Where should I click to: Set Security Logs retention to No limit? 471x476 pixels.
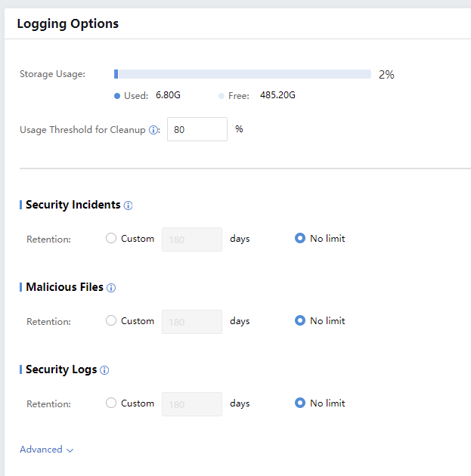(300, 403)
